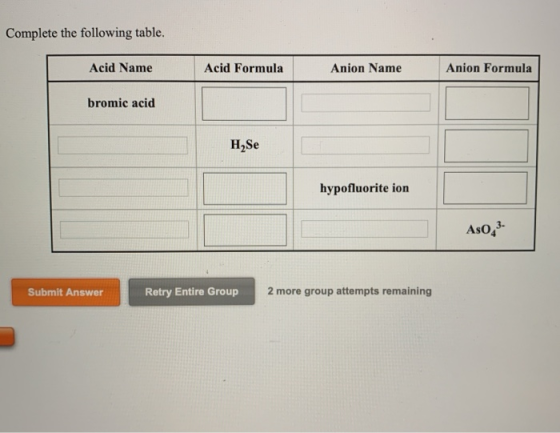
Task: Select the anion formula field in H2Se row
Action: click(486, 146)
